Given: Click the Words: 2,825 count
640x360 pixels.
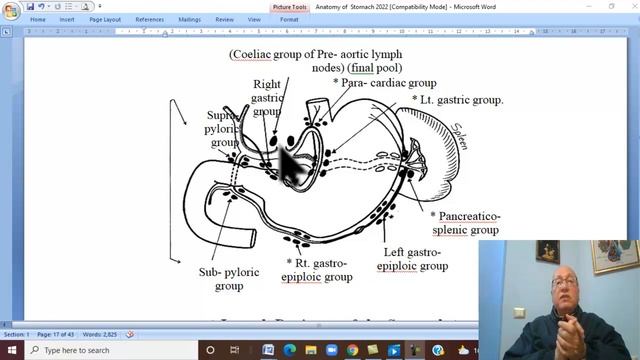Looking at the screenshot, I should click(100, 334).
